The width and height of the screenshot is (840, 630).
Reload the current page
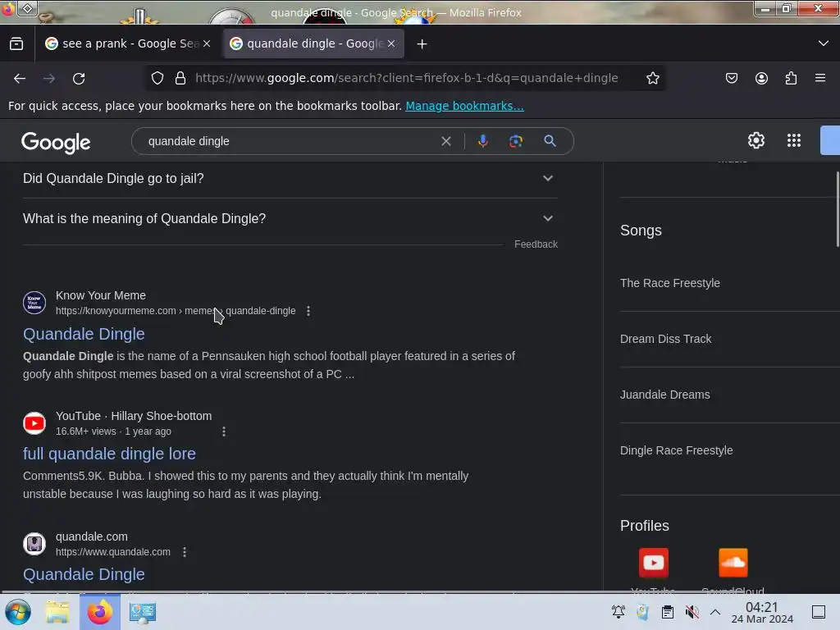click(x=79, y=79)
